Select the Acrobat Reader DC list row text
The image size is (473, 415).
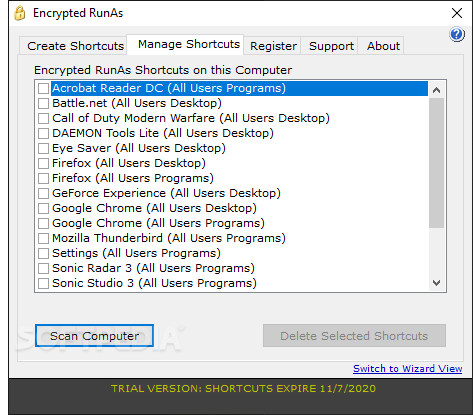tap(169, 88)
